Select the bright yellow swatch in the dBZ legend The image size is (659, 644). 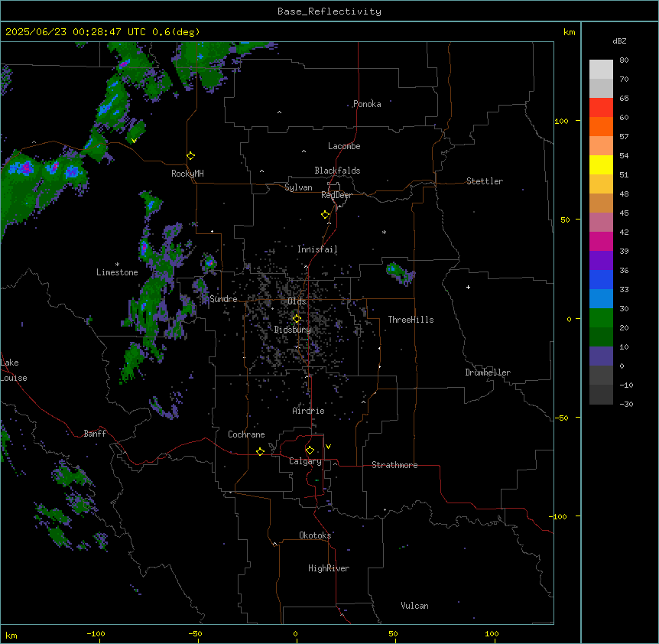(x=601, y=164)
